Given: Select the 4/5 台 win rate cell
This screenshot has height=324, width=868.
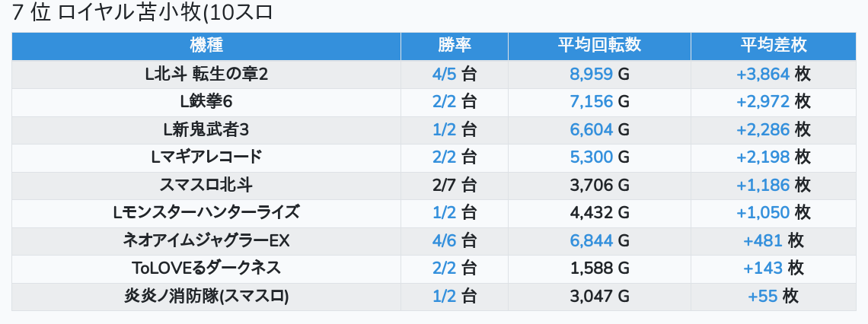Looking at the screenshot, I should [455, 75].
